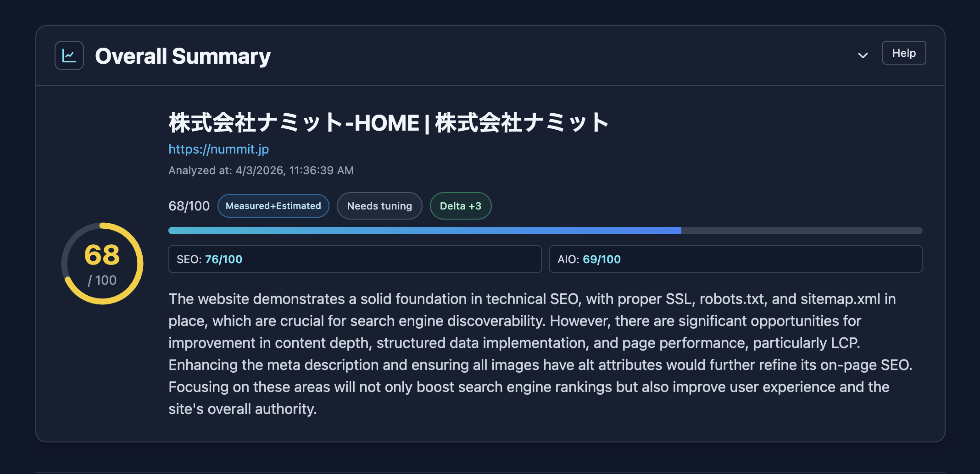Screen dimensions: 980x474
Task: Select the page title 株式会社ナミット-HOME
Action: [x=388, y=122]
